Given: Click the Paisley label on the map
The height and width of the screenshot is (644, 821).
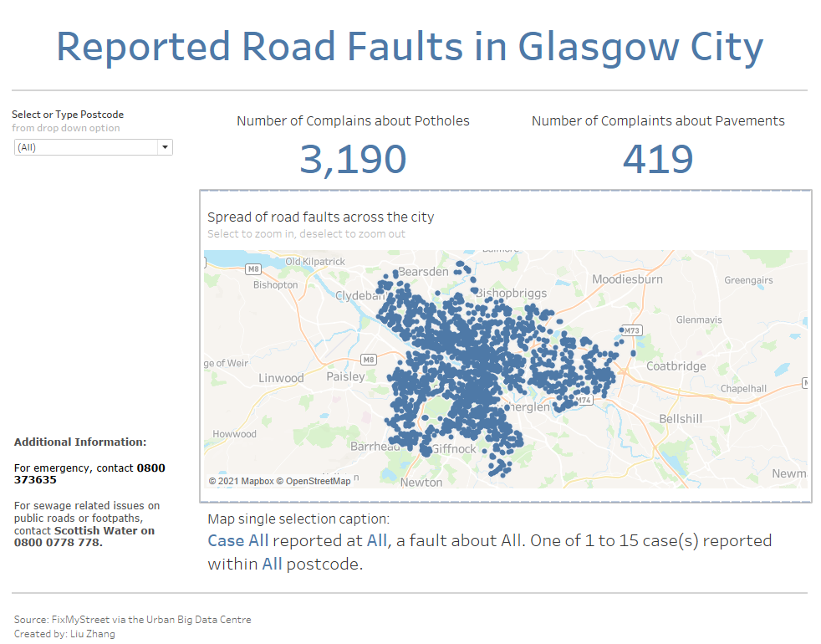Looking at the screenshot, I should pyautogui.click(x=345, y=376).
